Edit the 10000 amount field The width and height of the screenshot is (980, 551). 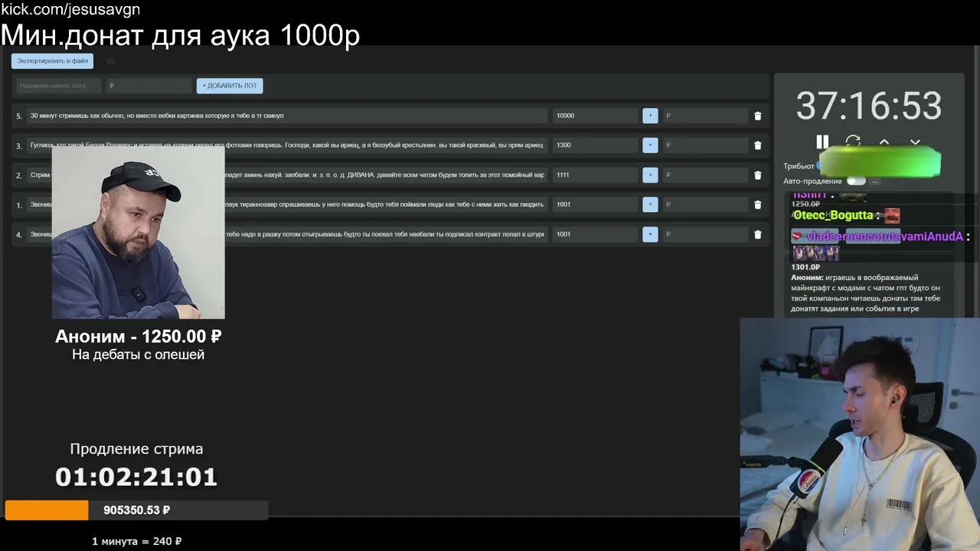[595, 116]
